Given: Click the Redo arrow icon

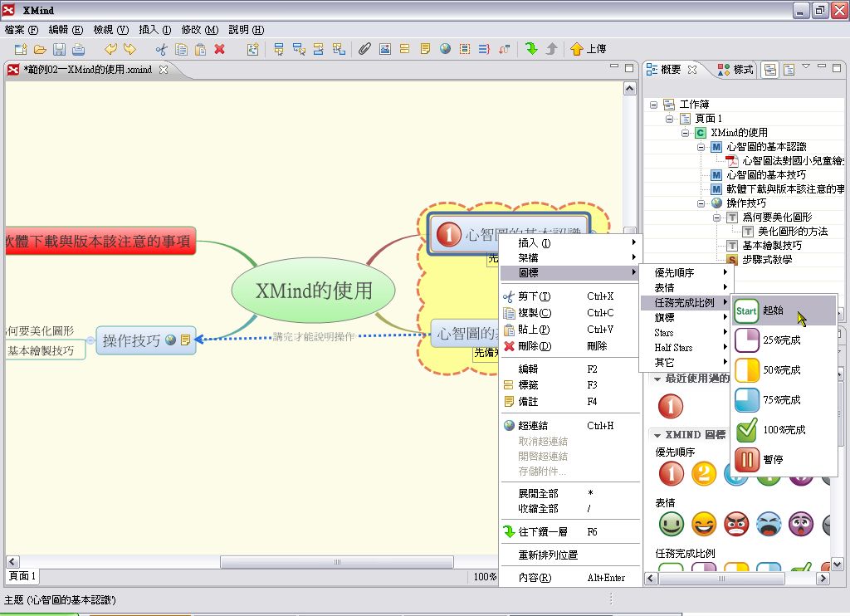Looking at the screenshot, I should point(129,49).
